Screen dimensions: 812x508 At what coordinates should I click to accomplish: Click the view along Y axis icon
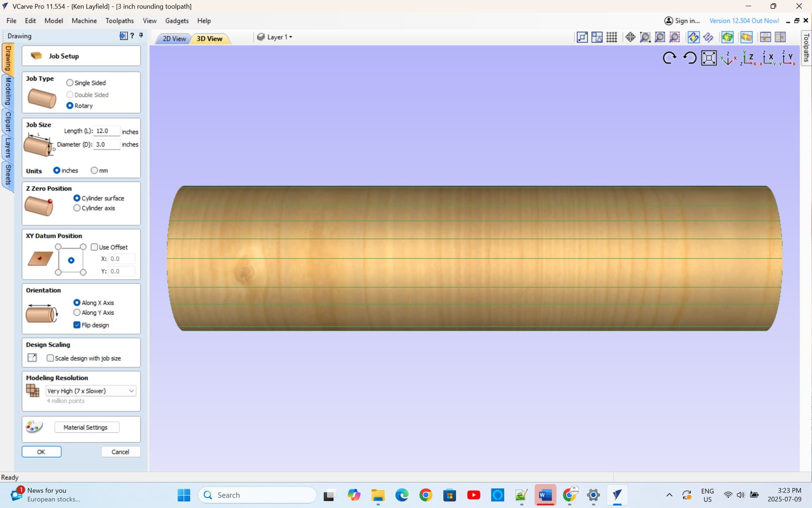[787, 58]
